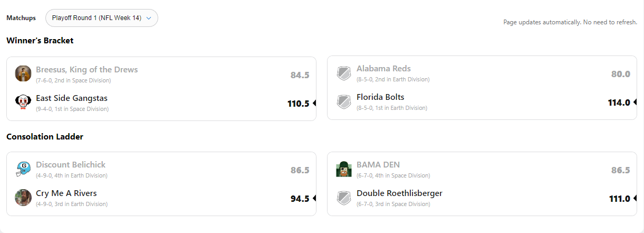
Task: Click Double Roethlisberger score 111.0
Action: 619,199
